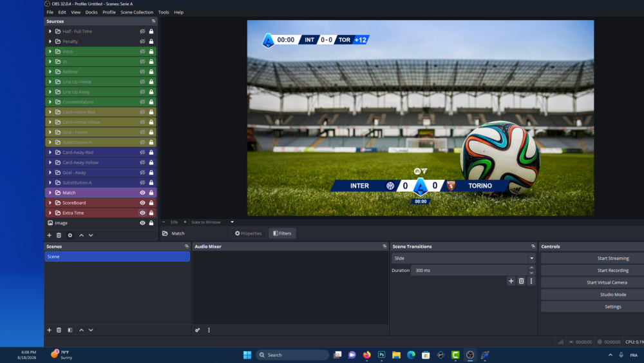Open the Slide transition dropdown
This screenshot has width=644, height=363.
pos(463,258)
